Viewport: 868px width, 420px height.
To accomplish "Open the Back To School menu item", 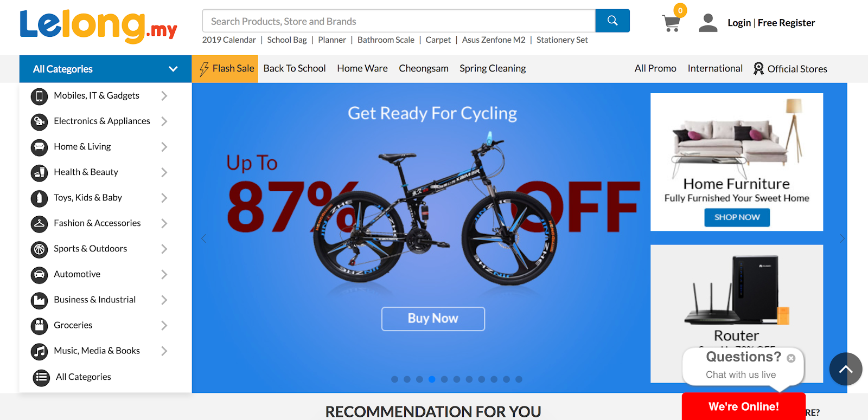I will 295,68.
